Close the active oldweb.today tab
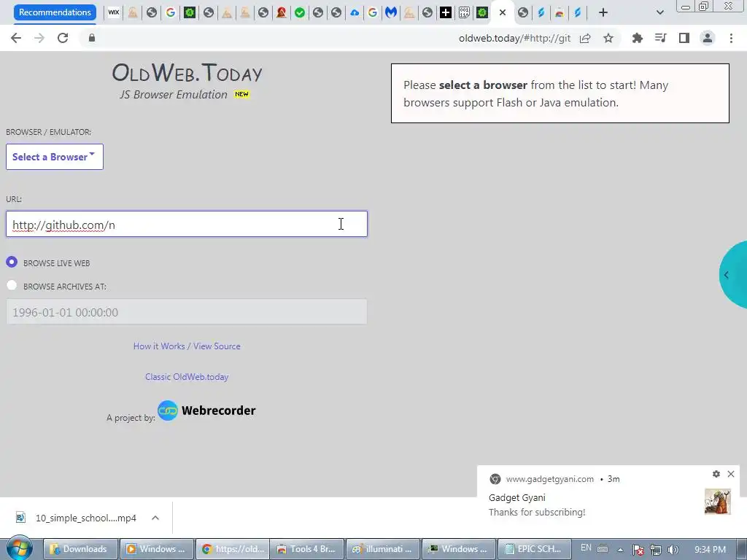Screen dimensions: 747x560 point(502,13)
